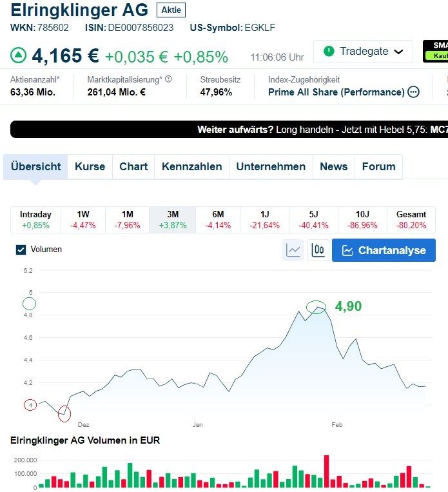Open the info icon next to Marktkapitalisierung
Screen dimensions: 448x492
(x=168, y=79)
